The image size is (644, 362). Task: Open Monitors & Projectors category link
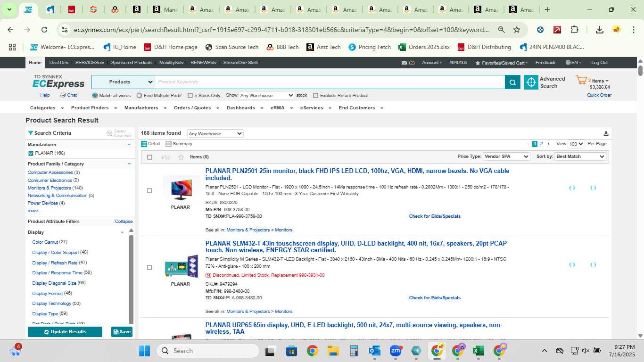point(50,188)
